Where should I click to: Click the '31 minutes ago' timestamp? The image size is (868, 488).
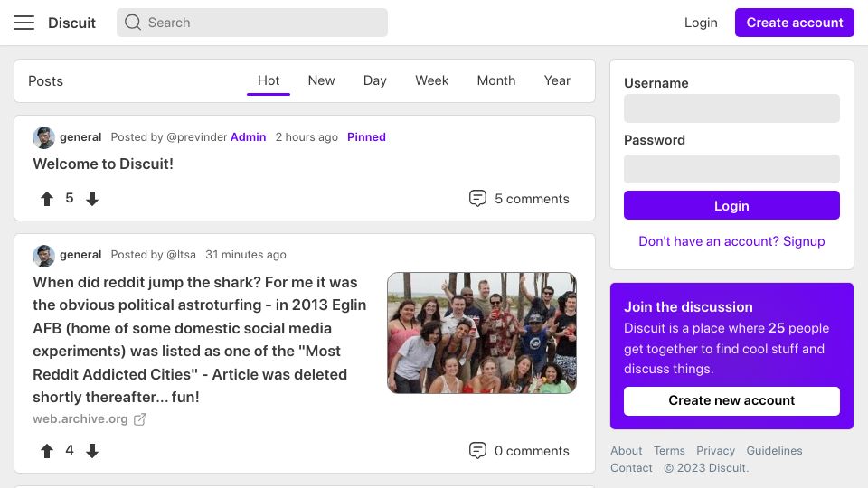click(246, 255)
